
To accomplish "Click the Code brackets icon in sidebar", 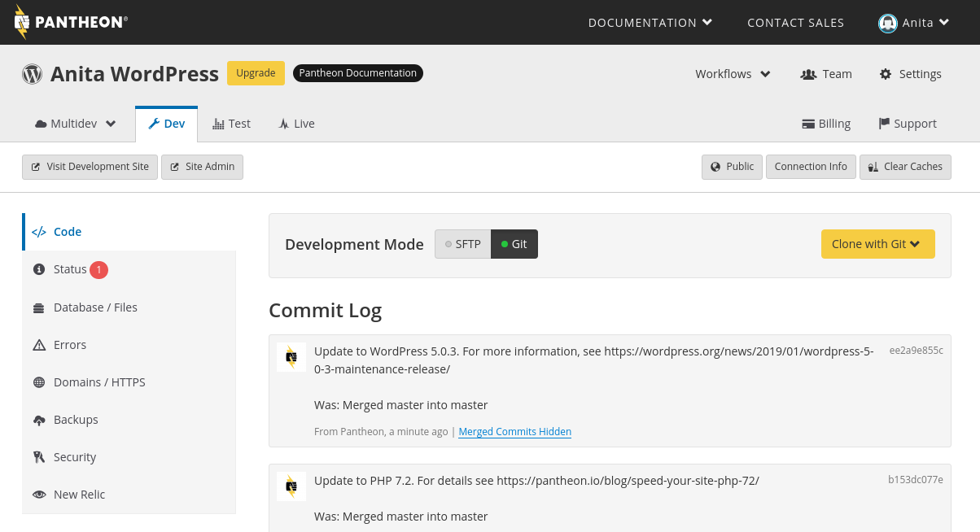I will (x=39, y=232).
